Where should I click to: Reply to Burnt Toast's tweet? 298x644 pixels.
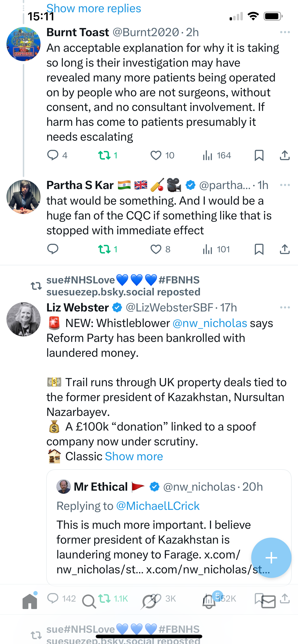click(53, 155)
